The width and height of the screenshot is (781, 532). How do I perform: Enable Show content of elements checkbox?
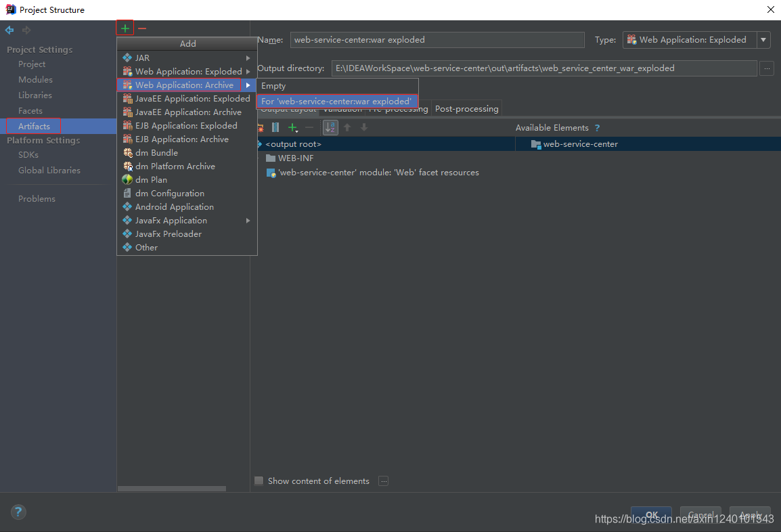(x=259, y=481)
